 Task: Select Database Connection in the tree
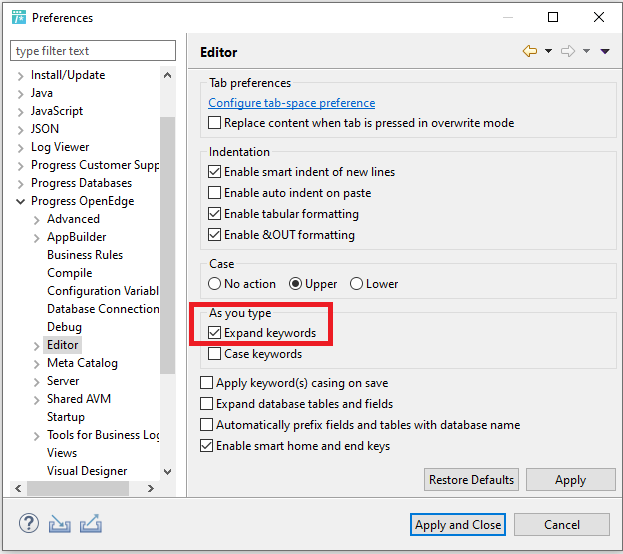pos(103,309)
